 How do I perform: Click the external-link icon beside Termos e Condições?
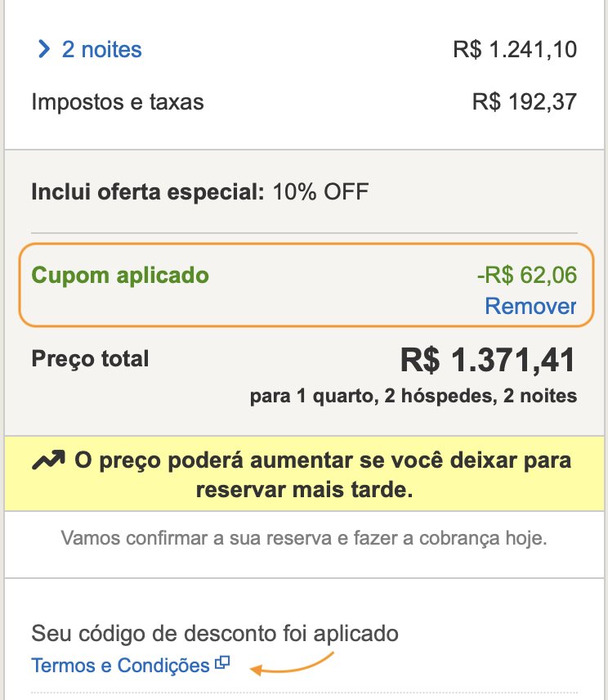pyautogui.click(x=222, y=663)
